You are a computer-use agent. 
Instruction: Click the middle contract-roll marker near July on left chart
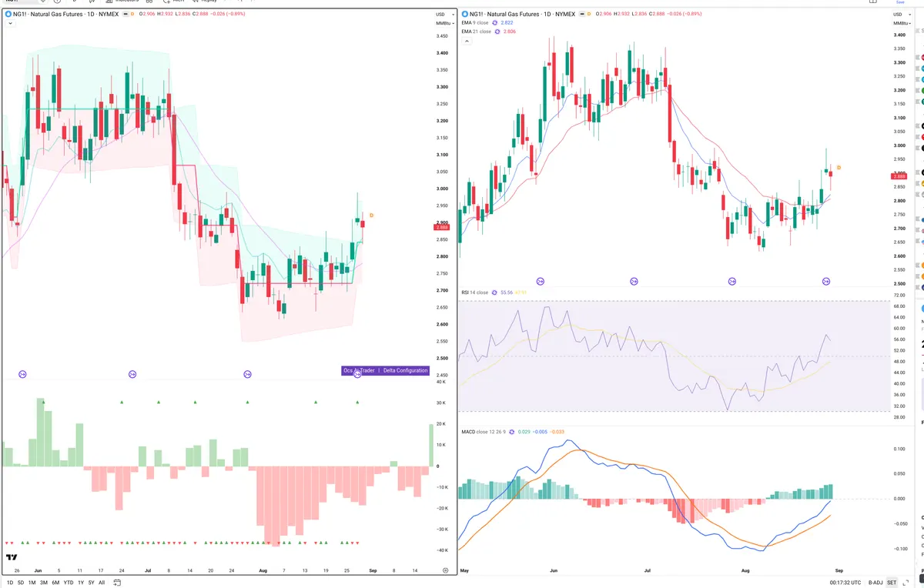click(x=132, y=374)
